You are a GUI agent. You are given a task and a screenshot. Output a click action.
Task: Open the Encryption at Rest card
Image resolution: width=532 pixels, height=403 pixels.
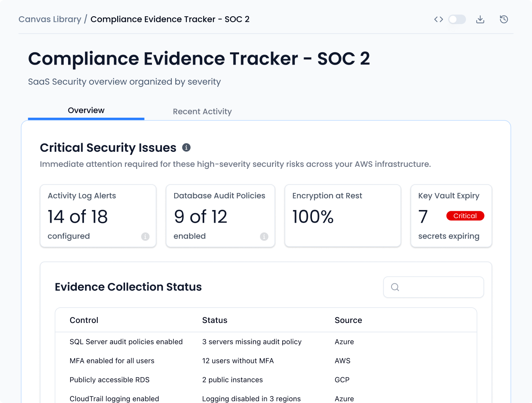(x=342, y=216)
